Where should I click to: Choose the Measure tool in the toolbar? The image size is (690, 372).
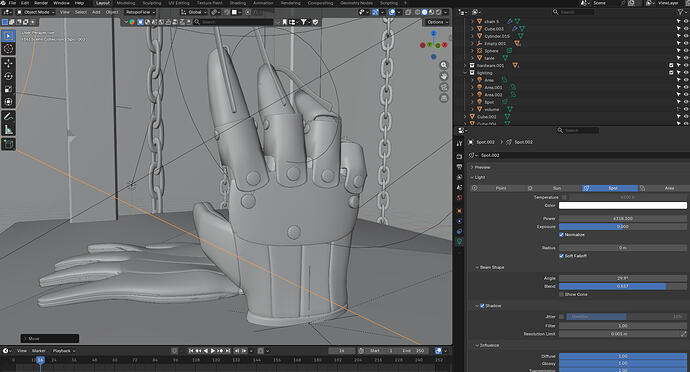pyautogui.click(x=8, y=129)
